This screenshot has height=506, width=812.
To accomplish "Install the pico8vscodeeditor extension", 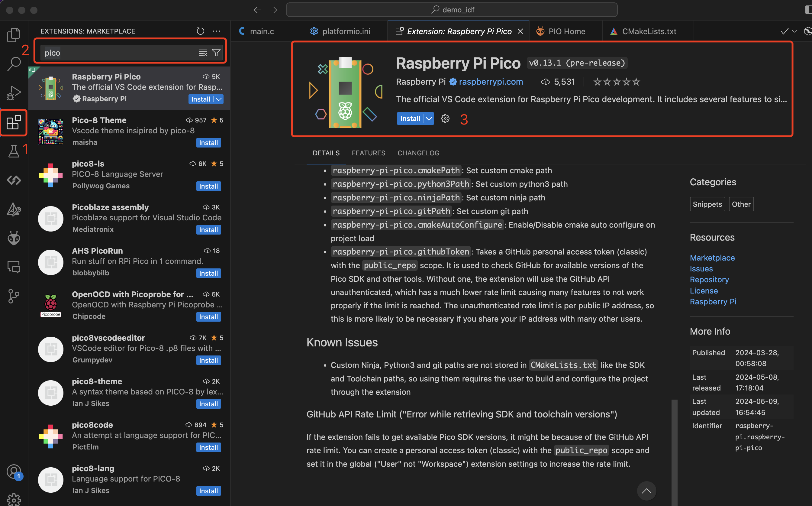I will pos(208,360).
